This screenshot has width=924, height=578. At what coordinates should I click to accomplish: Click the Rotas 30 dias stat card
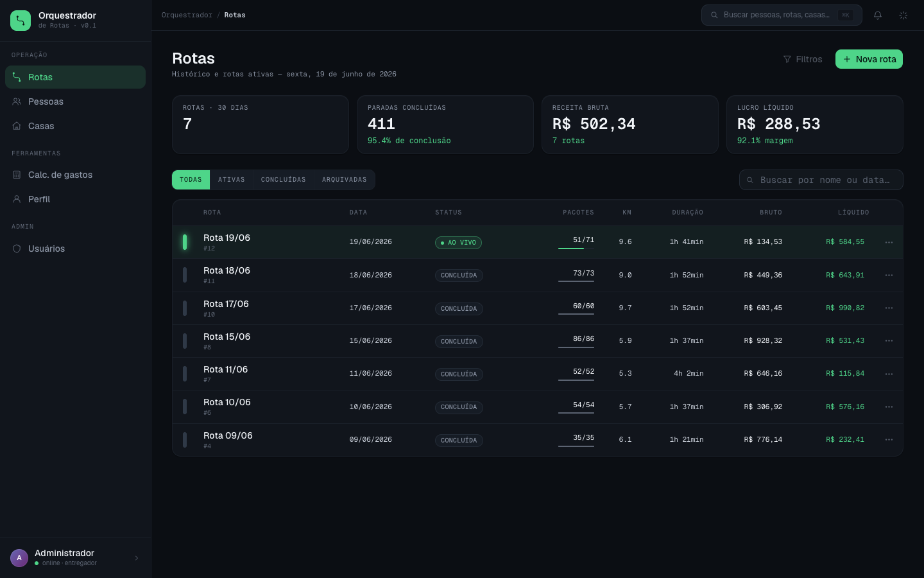click(261, 125)
